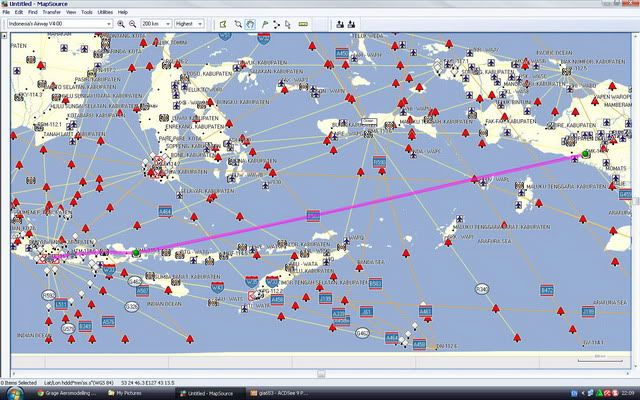
Task: Select the Hand pan tool
Action: click(x=250, y=24)
